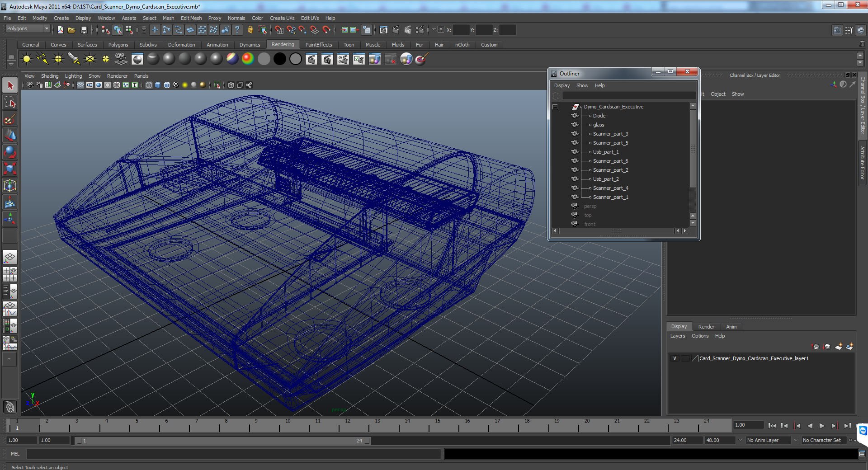
Task: Collapse Dymo_Cardscan_Executive group in Outliner
Action: tap(555, 107)
